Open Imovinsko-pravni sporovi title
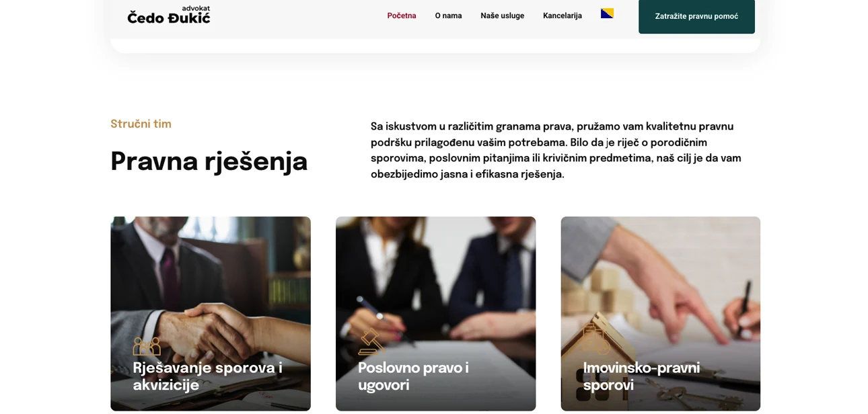Viewport: 868px width, 414px height. click(x=641, y=376)
